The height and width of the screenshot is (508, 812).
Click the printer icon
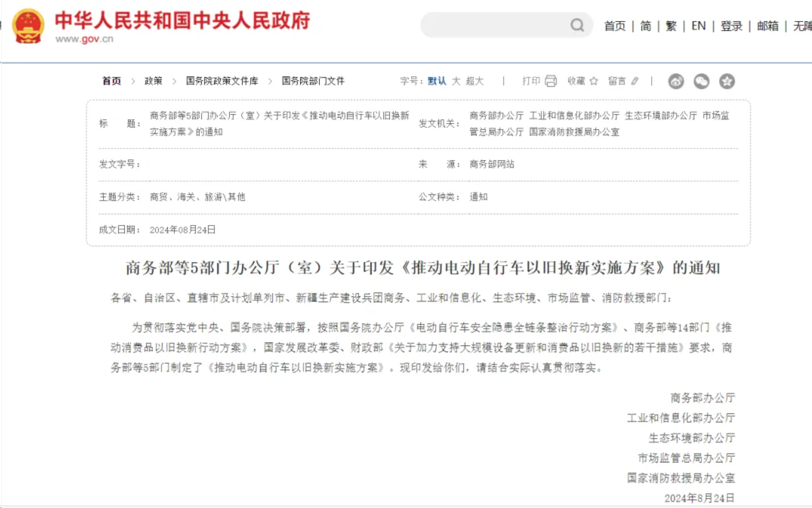click(x=551, y=81)
